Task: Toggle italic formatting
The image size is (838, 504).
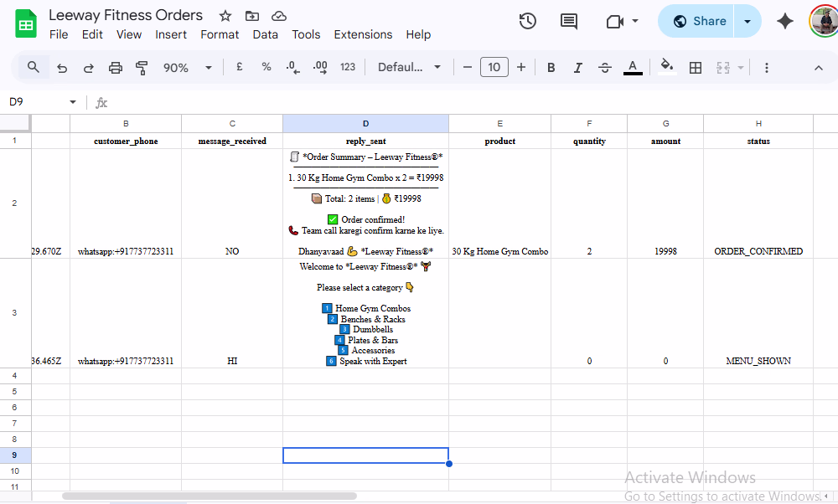Action: [577, 67]
